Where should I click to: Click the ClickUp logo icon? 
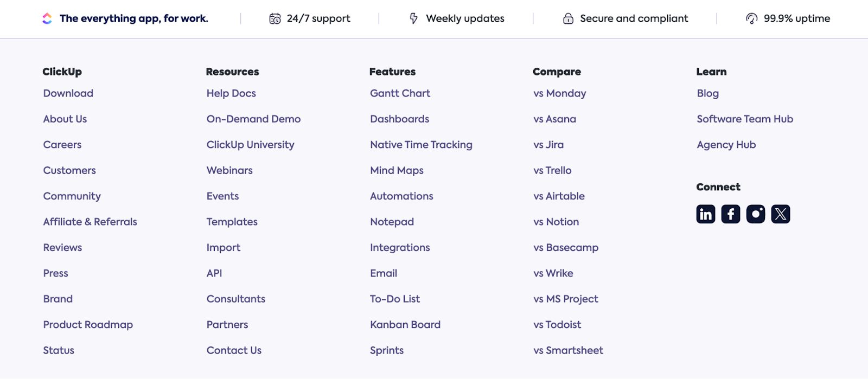(x=47, y=18)
